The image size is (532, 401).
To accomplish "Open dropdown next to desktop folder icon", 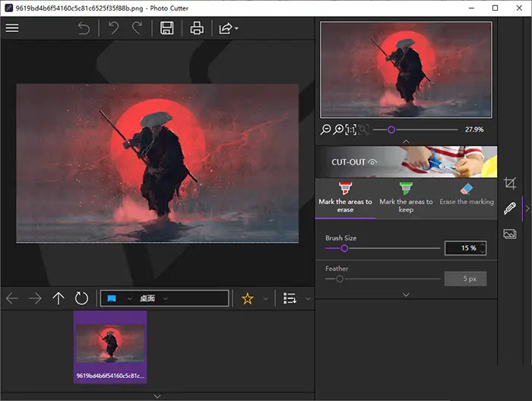I will (129, 299).
